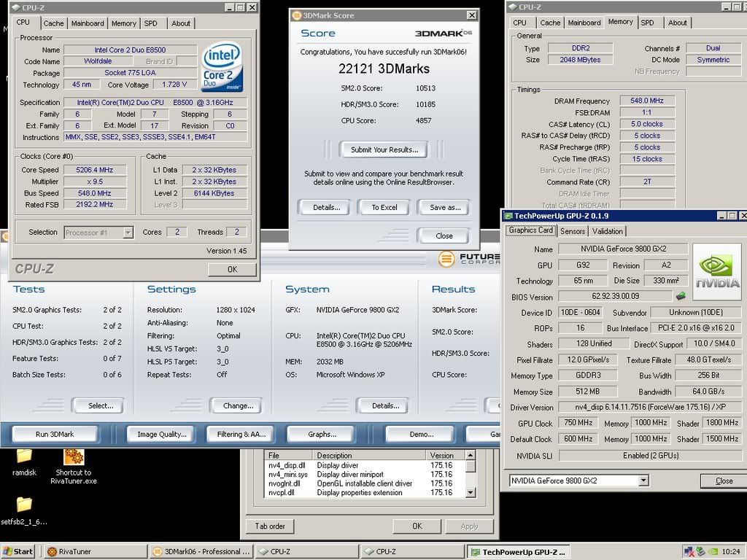Click Graphs button in 3DMark06
This screenshot has height=560, width=747.
click(322, 435)
